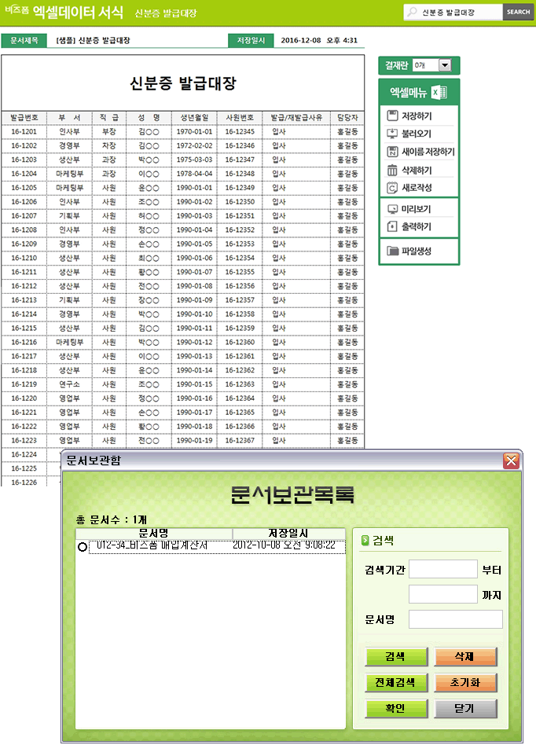
Task: Choose 불러오기 in the Excel menu
Action: point(417,134)
